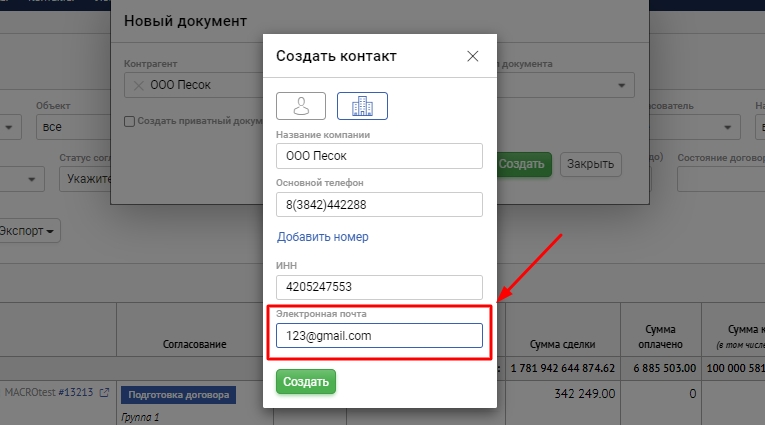Expand the document type dropdown arrow

tap(623, 86)
